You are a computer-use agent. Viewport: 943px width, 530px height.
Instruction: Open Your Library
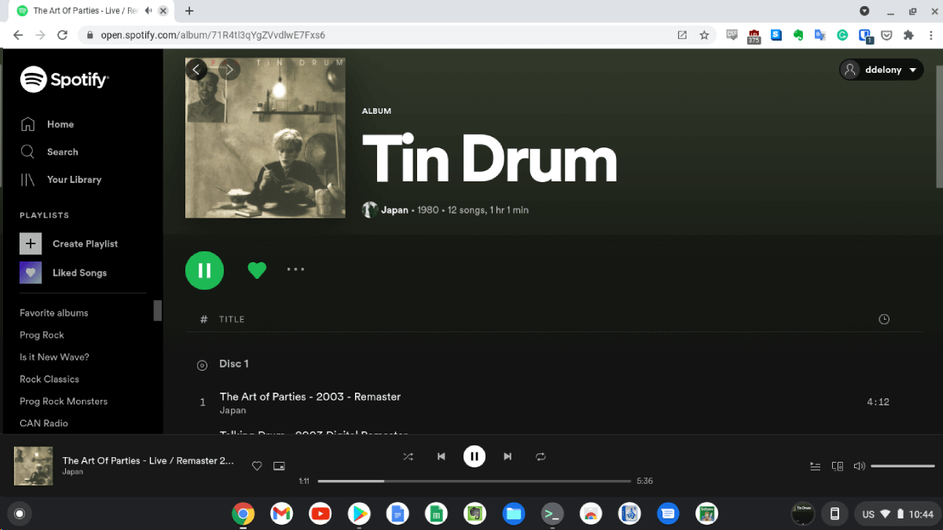(74, 180)
